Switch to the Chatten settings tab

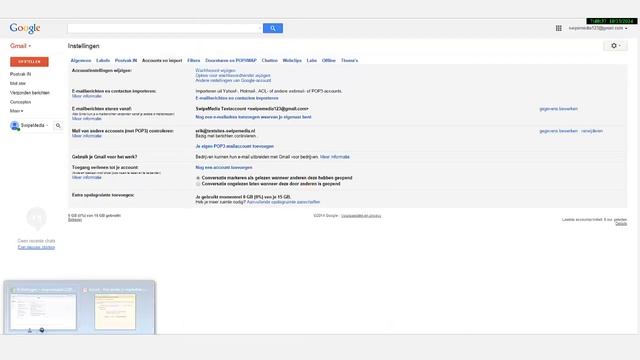(269, 60)
